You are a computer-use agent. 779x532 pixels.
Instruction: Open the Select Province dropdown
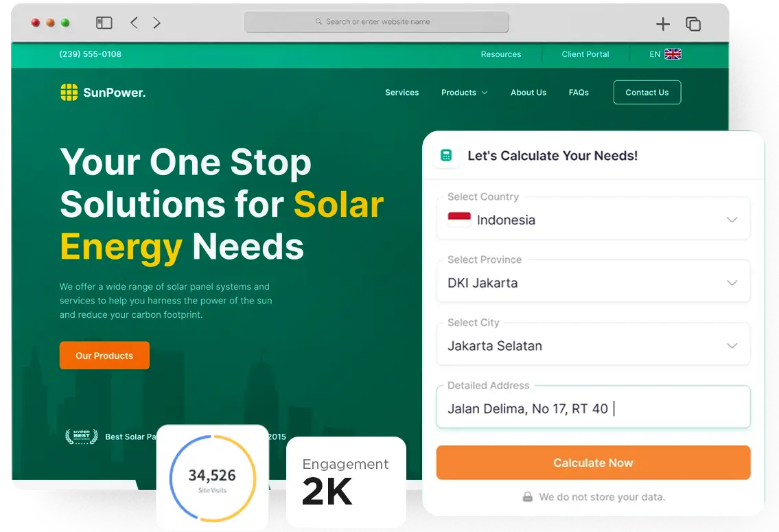point(593,282)
